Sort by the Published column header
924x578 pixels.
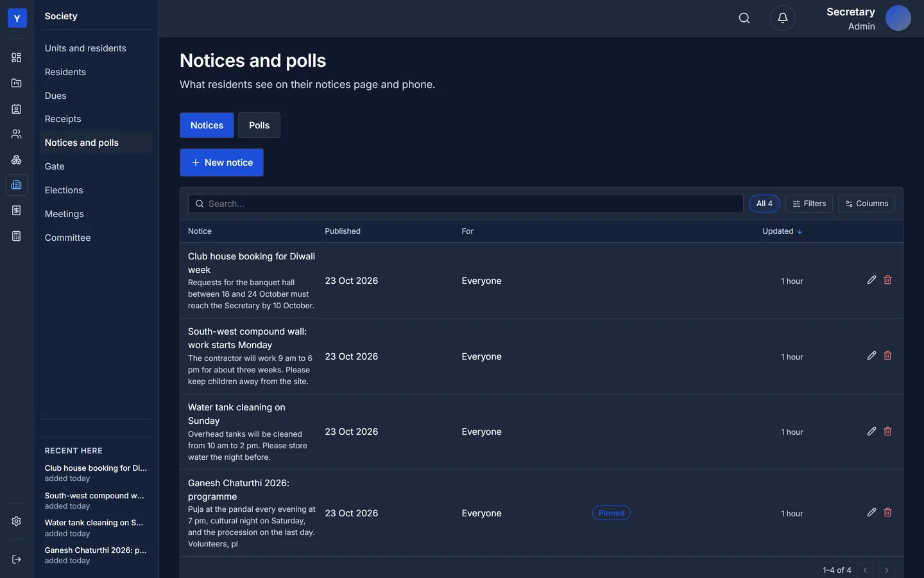(x=343, y=231)
